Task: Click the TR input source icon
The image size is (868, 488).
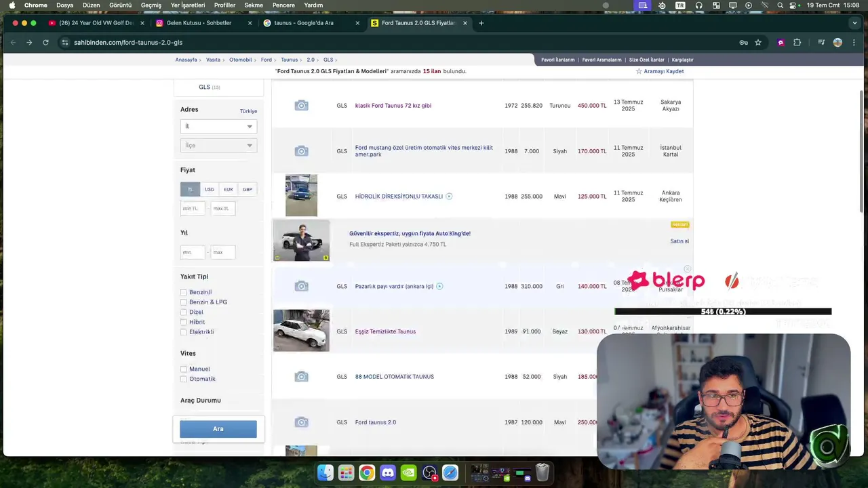Action: 680,5
